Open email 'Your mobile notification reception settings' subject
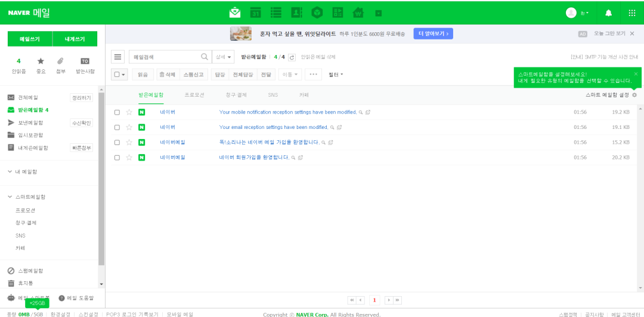 coord(288,112)
